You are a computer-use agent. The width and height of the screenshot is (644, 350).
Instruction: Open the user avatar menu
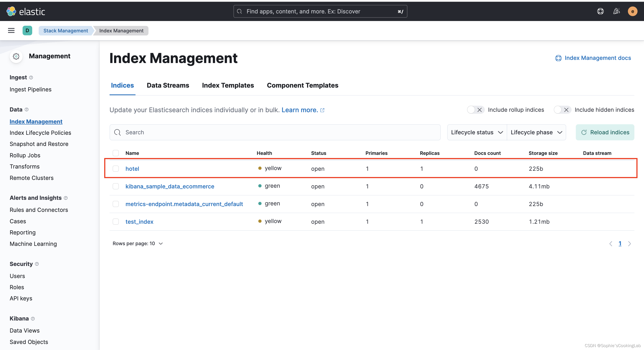tap(633, 11)
